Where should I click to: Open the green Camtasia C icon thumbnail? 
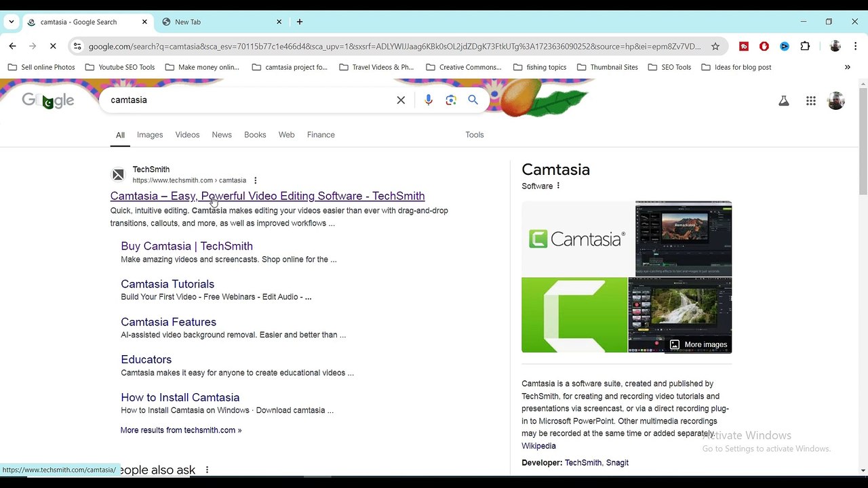[x=574, y=315]
